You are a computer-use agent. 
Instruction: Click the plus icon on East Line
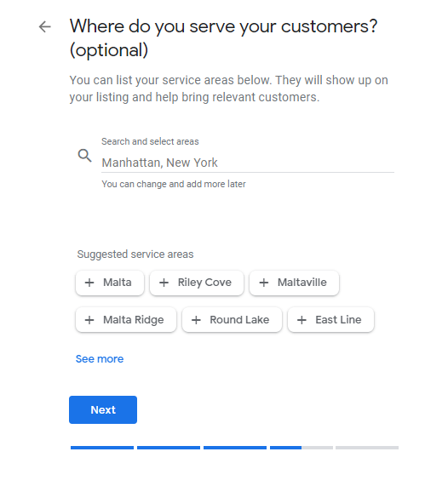[x=302, y=320]
